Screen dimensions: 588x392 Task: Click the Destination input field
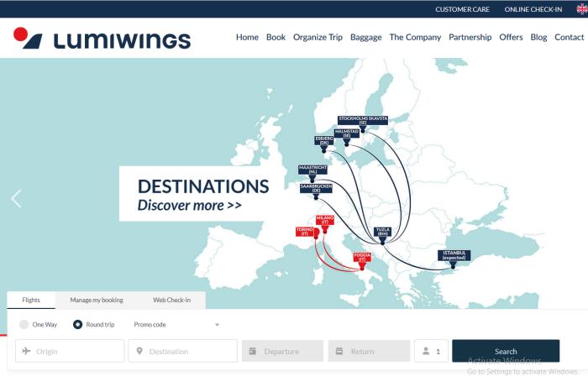pyautogui.click(x=183, y=351)
